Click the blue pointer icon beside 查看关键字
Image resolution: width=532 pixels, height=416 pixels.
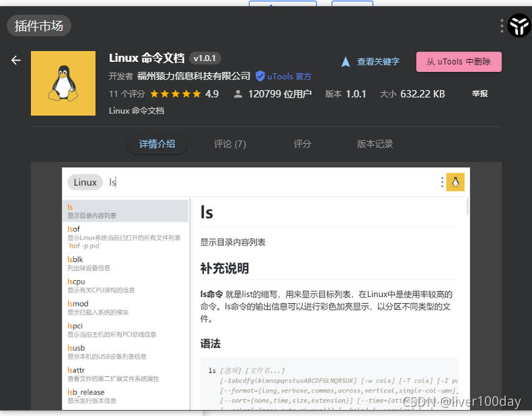click(346, 62)
